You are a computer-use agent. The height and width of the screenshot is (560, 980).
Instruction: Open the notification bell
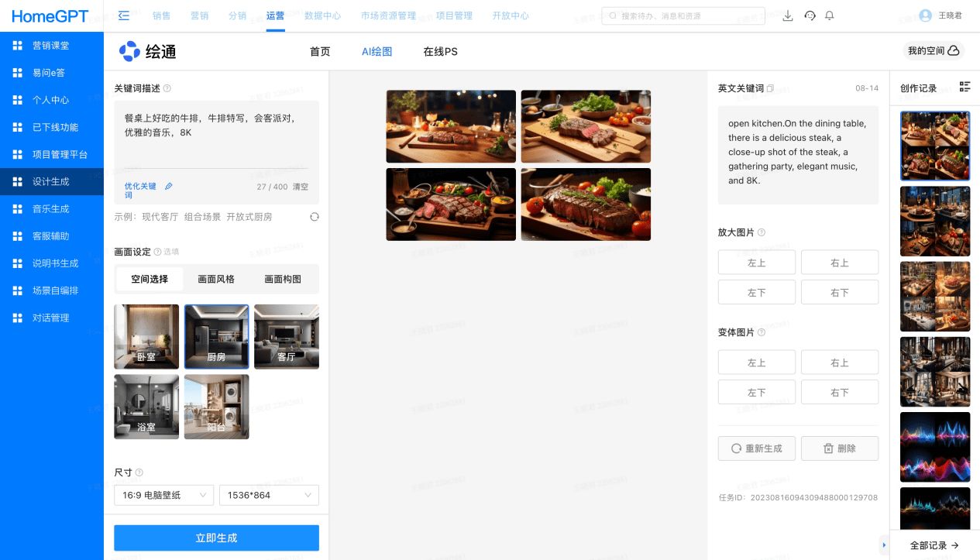(829, 15)
